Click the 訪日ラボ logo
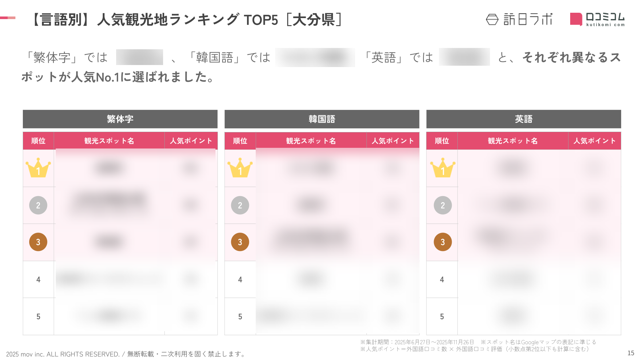644x362 pixels. pos(519,19)
